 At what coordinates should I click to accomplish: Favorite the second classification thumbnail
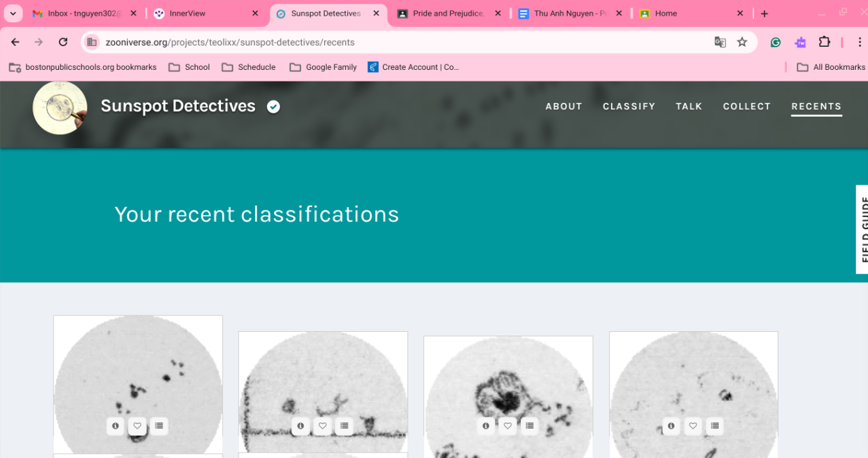pos(322,426)
